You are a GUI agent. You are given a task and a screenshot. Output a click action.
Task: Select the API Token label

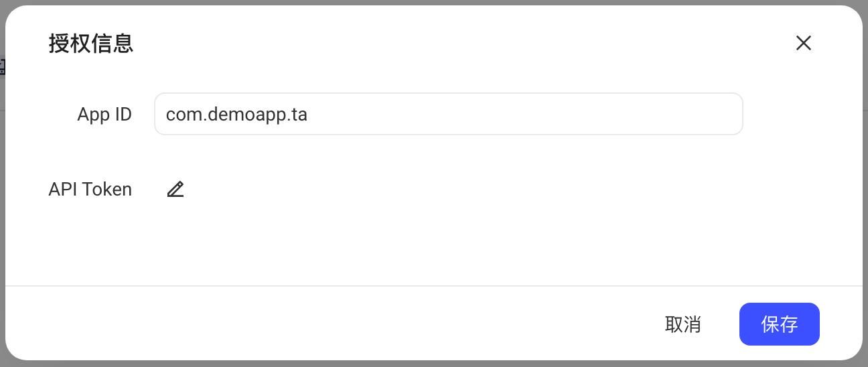tap(90, 190)
